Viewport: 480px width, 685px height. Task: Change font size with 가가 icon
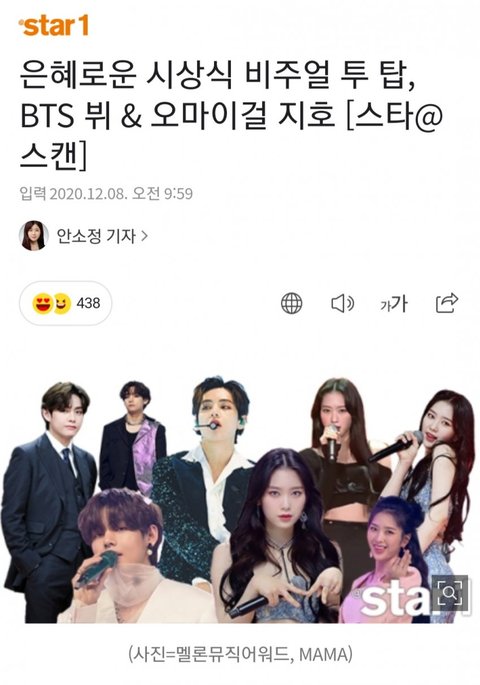pyautogui.click(x=394, y=303)
